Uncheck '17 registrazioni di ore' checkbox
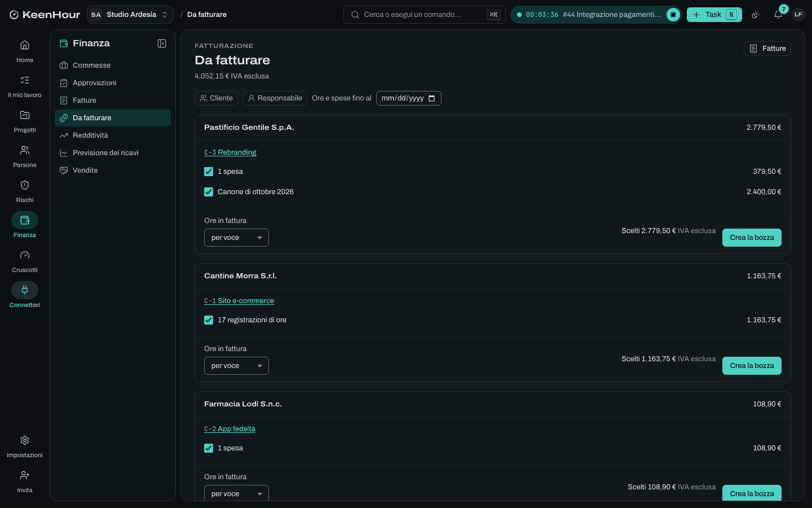The width and height of the screenshot is (812, 508). coord(209,320)
